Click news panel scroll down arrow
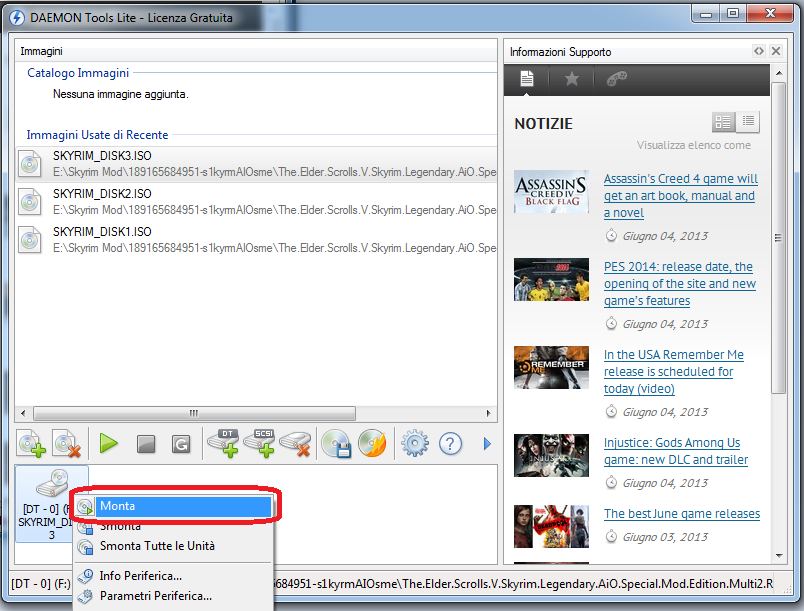 (x=779, y=556)
